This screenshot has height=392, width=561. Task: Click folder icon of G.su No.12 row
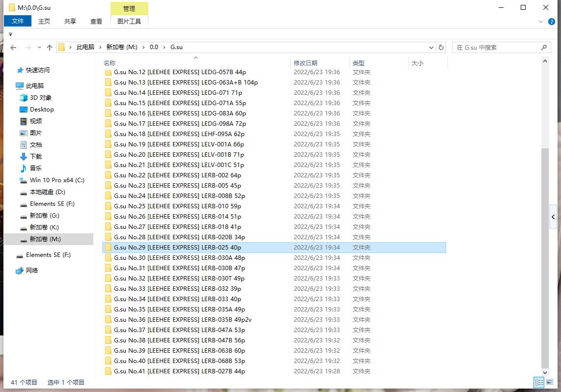coord(108,72)
